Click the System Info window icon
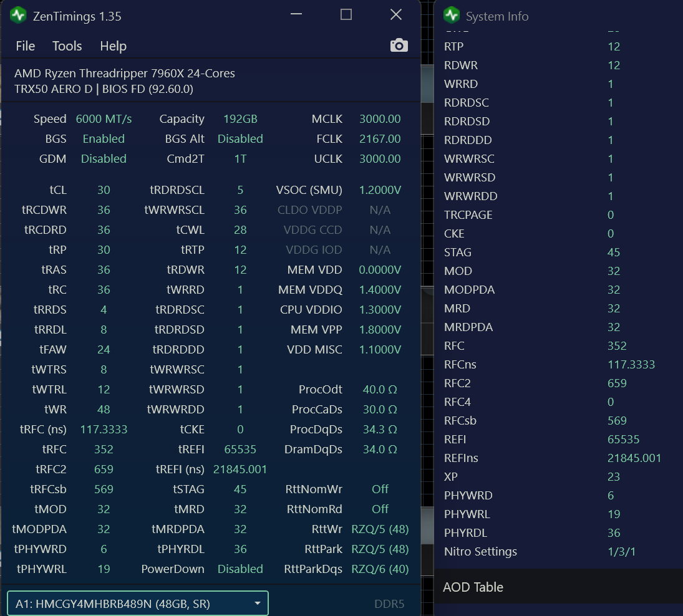This screenshot has width=683, height=616. coord(452,16)
